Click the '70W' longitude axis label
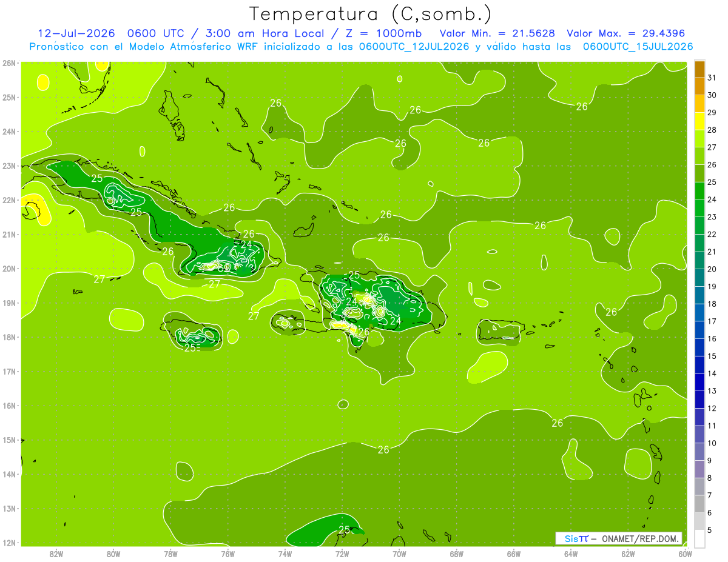This screenshot has width=728, height=562. [399, 554]
